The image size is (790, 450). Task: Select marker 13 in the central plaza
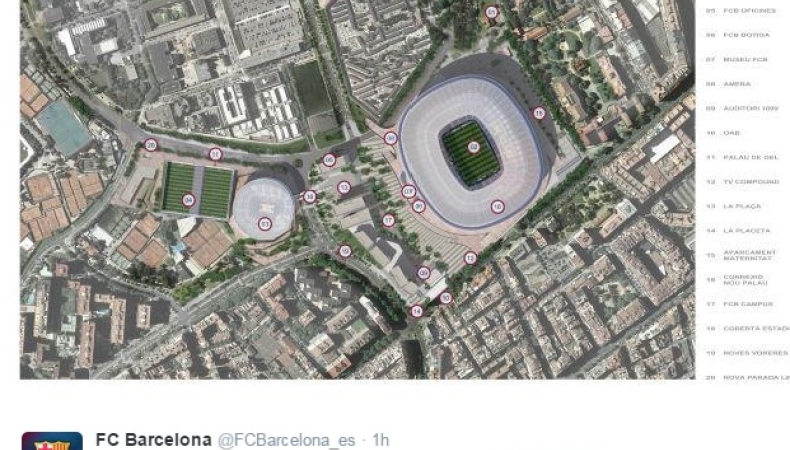(344, 188)
